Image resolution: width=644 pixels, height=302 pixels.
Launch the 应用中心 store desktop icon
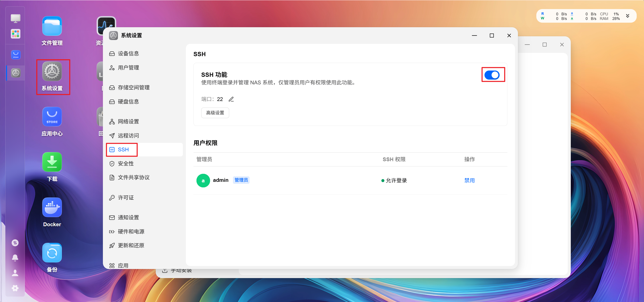pyautogui.click(x=52, y=117)
